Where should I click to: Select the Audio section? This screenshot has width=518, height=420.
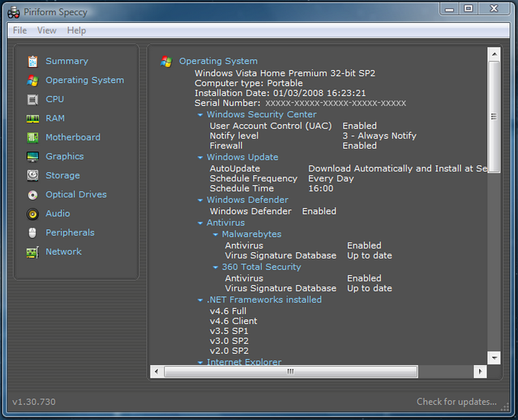pyautogui.click(x=58, y=214)
